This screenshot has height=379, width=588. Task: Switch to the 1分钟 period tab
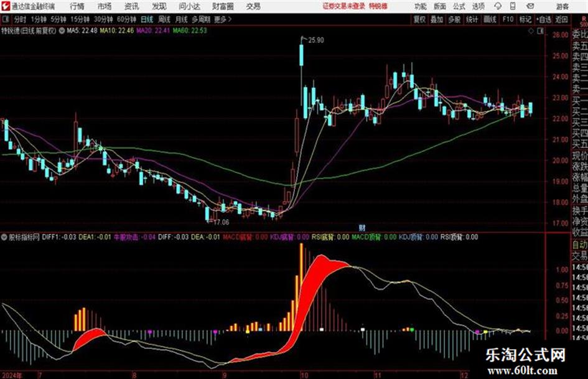click(x=39, y=19)
